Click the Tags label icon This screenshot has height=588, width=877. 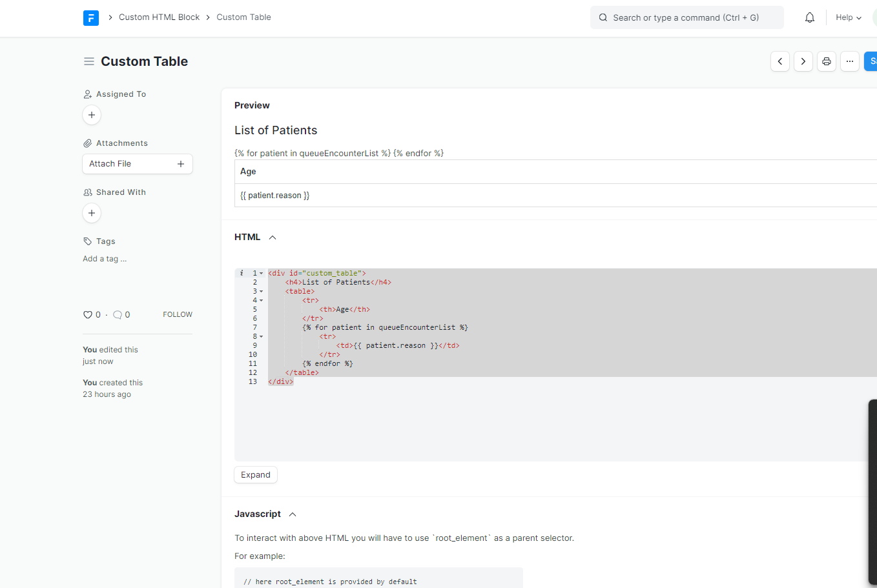coord(88,241)
